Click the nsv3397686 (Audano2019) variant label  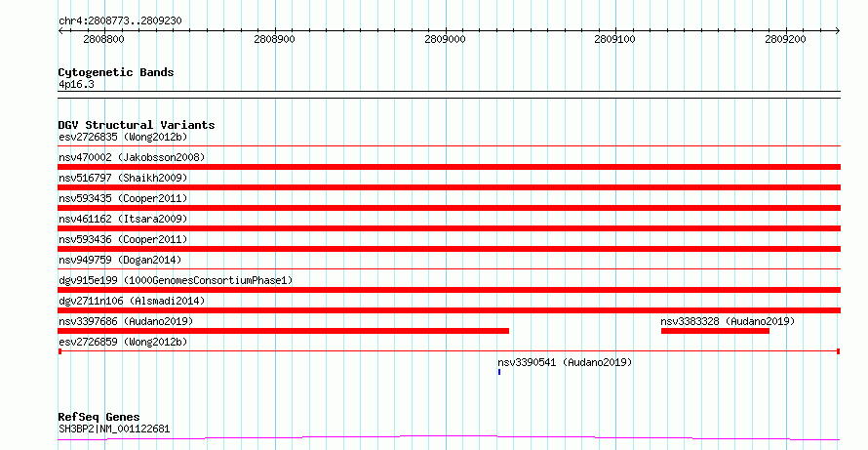tap(126, 321)
